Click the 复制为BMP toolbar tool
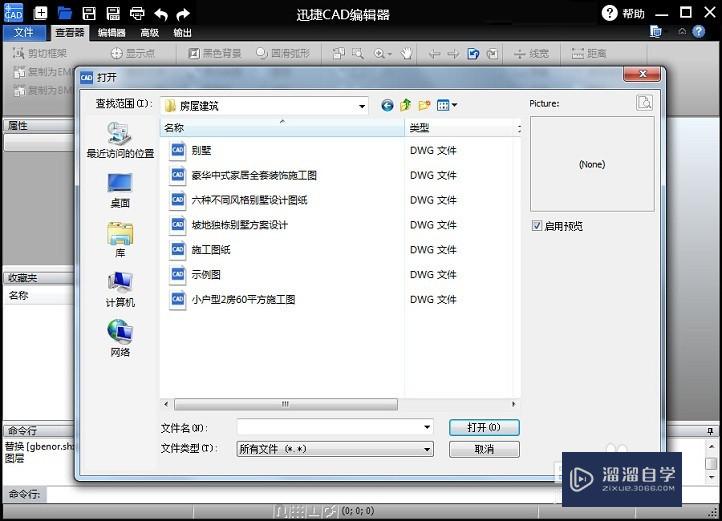This screenshot has height=521, width=722. (x=42, y=90)
